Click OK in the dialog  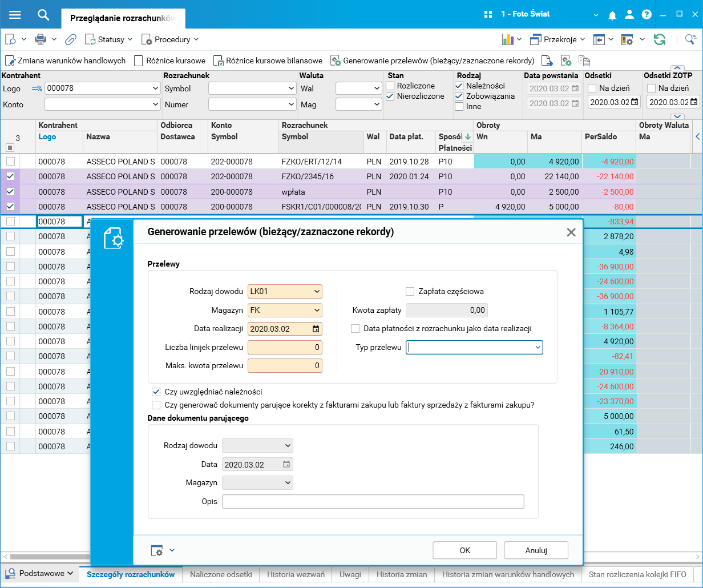[465, 550]
